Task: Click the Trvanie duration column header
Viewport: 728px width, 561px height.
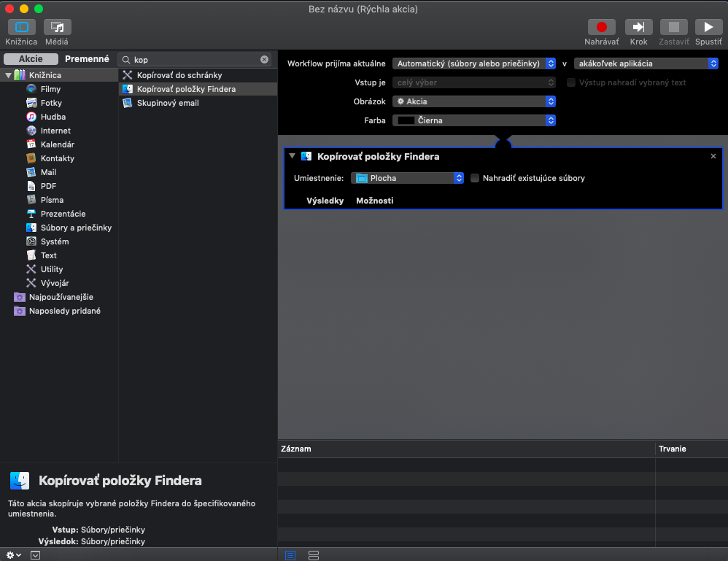Action: pyautogui.click(x=692, y=449)
